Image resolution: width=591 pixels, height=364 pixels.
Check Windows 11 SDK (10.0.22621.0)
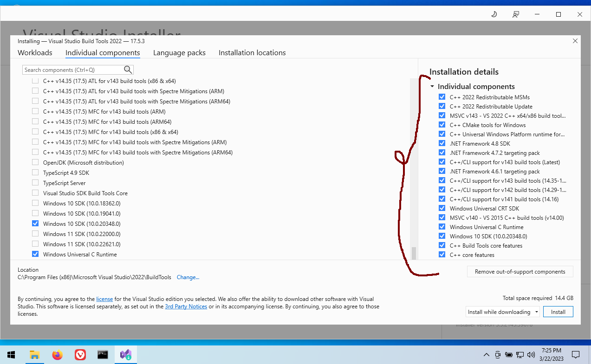pyautogui.click(x=35, y=244)
